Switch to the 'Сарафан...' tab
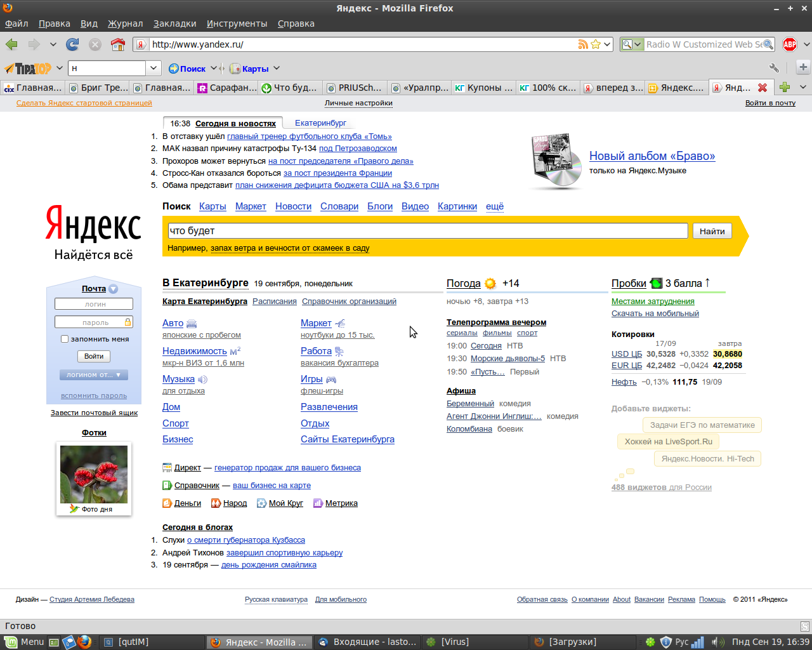 click(227, 88)
